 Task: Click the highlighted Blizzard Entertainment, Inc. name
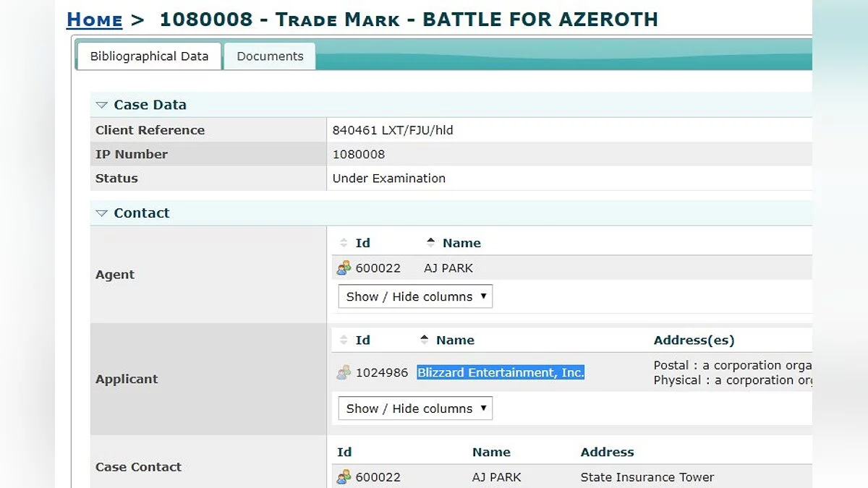pos(501,373)
